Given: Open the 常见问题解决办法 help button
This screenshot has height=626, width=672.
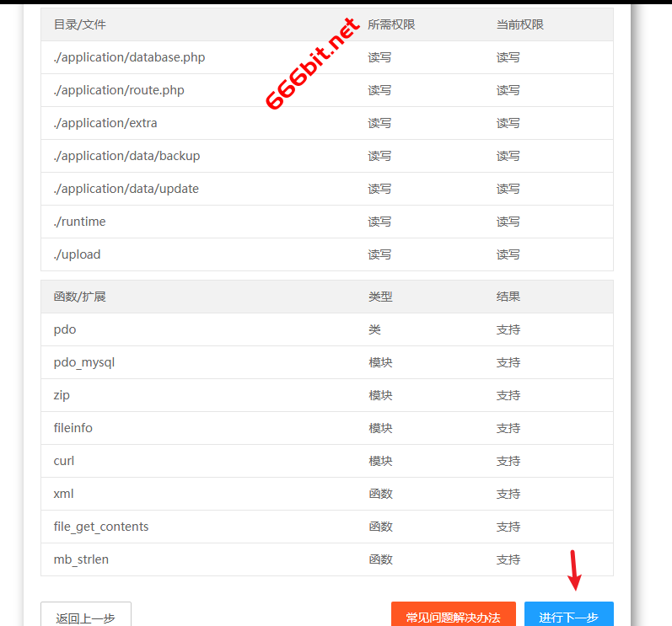Looking at the screenshot, I should 453,615.
